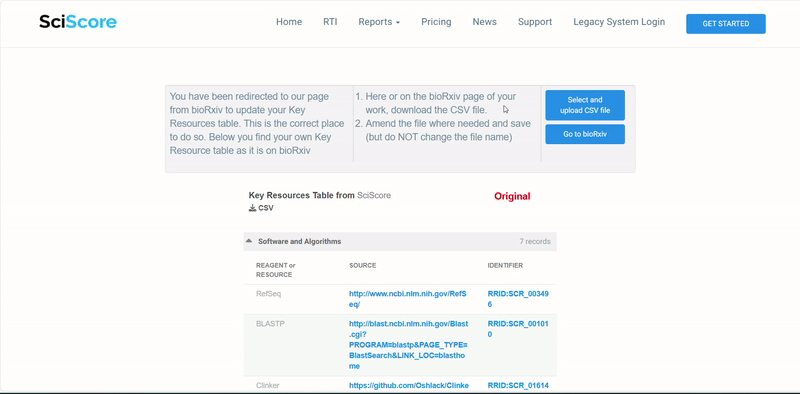Click the 7 records count label

535,241
